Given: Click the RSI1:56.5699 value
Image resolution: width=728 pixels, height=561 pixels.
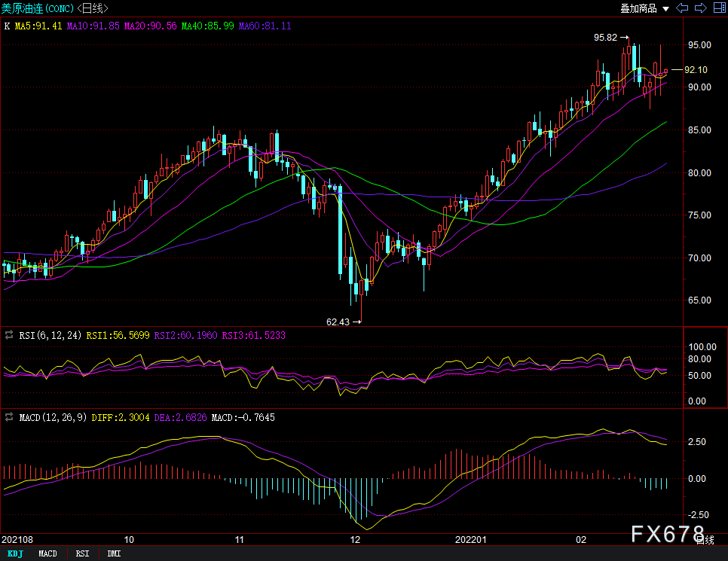Looking at the screenshot, I should (x=118, y=335).
